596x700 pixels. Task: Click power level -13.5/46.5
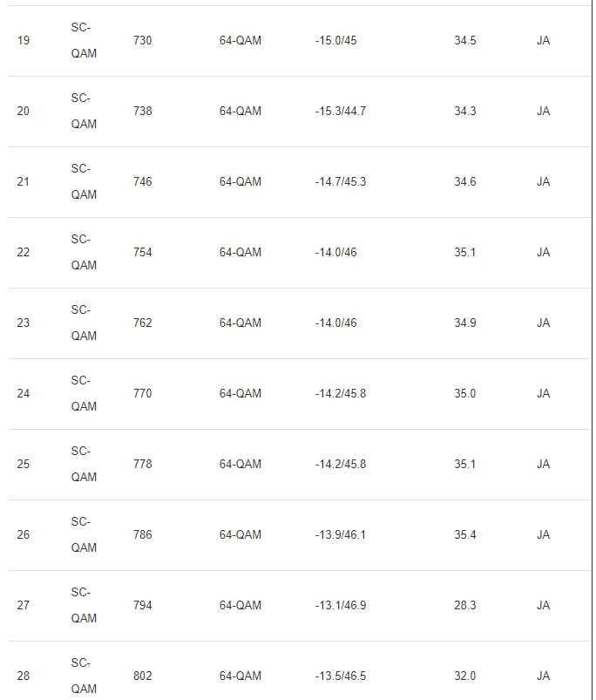point(341,676)
